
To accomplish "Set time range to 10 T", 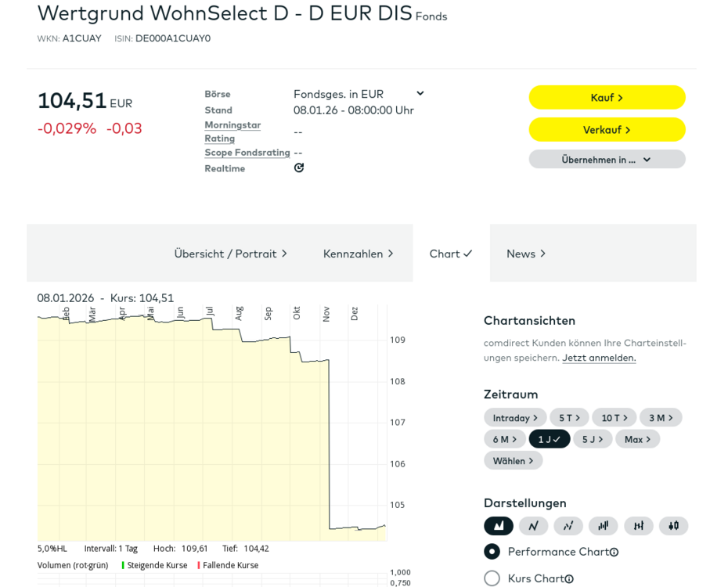I will click(614, 418).
